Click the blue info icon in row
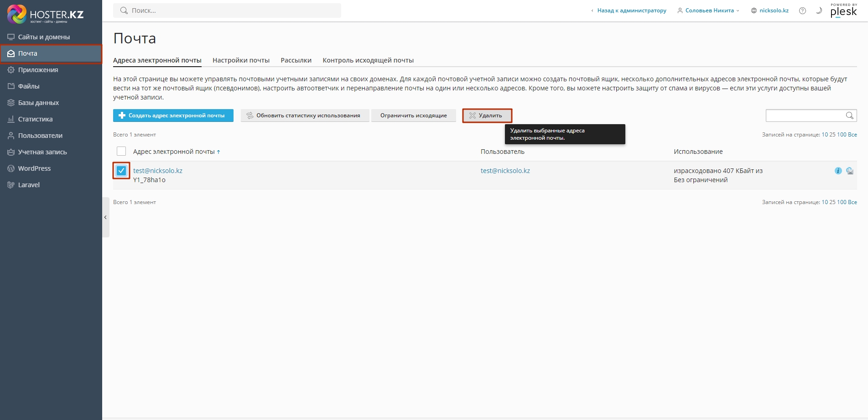 click(x=838, y=171)
